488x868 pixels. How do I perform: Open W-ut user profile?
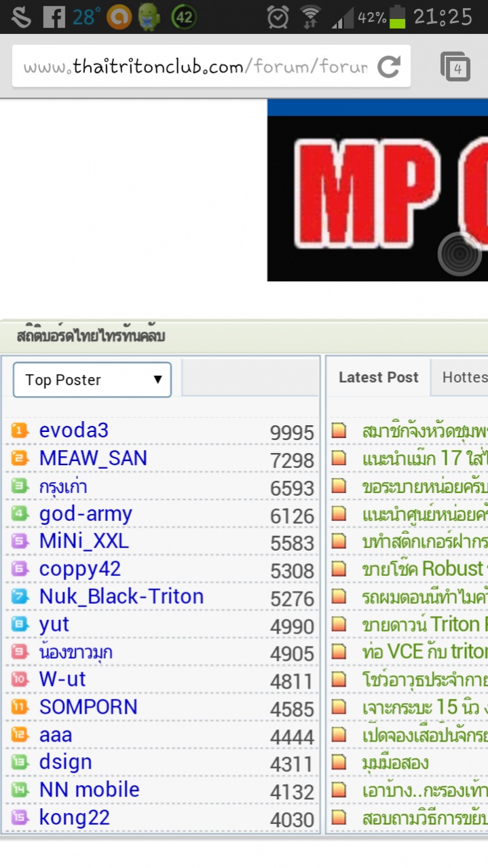click(62, 679)
